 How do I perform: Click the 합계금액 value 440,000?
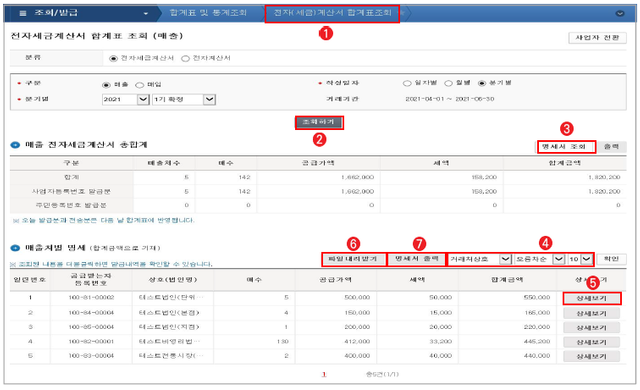[537, 356]
